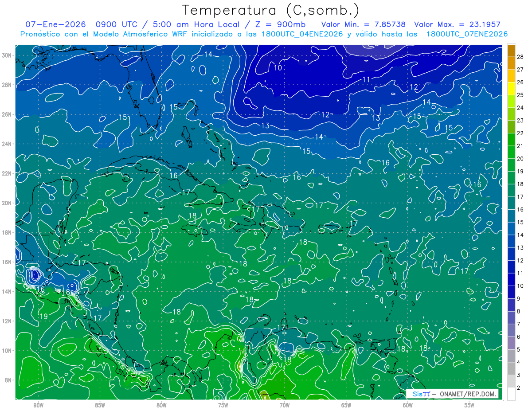Screen dimensions: 532x411
Task: Click the "30N" latitude axis label
Action: click(7, 55)
